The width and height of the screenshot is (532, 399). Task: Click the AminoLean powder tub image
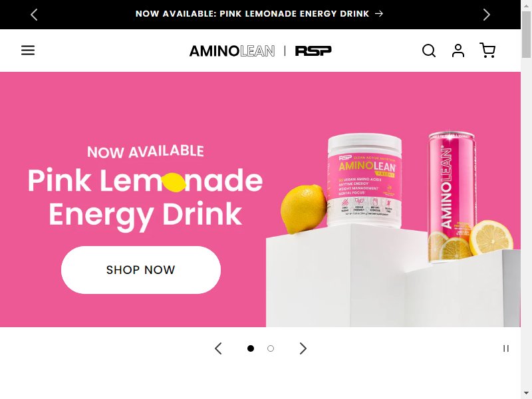coord(364,181)
